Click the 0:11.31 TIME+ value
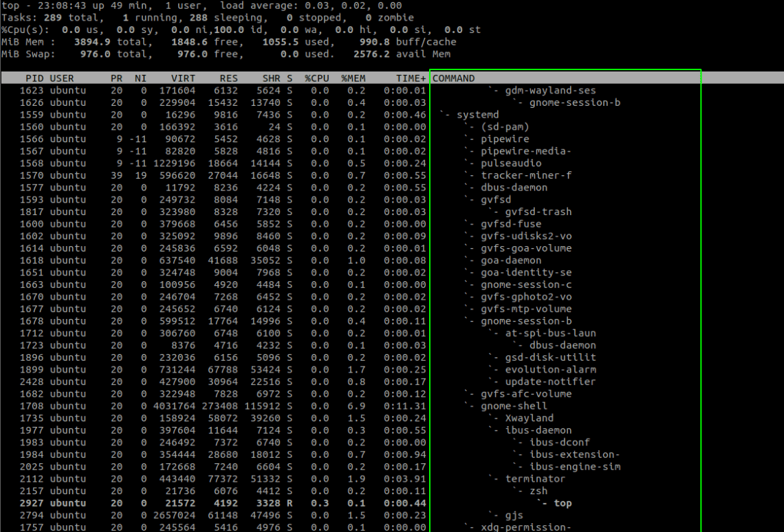 (x=405, y=406)
